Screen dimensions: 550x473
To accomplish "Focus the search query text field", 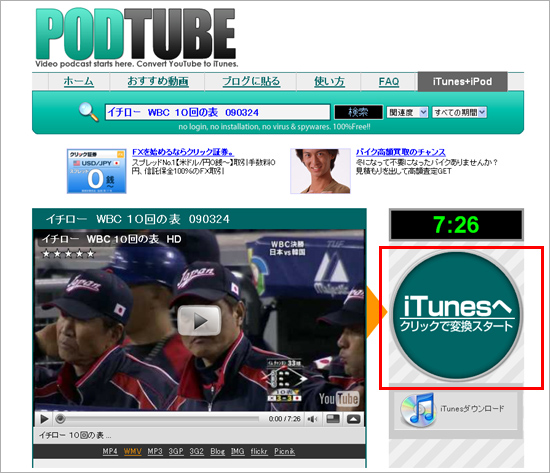I will (217, 112).
